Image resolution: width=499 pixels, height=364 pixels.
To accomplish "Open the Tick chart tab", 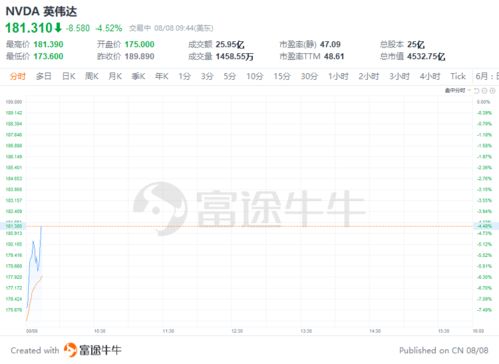I will click(458, 76).
